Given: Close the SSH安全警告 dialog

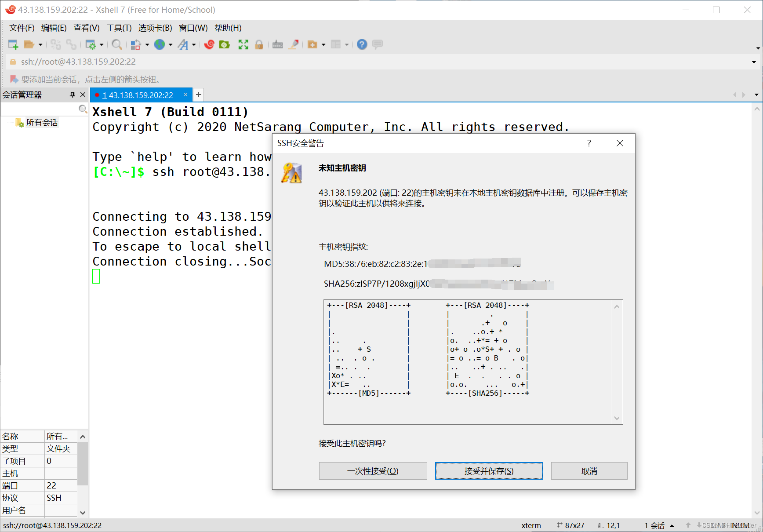Looking at the screenshot, I should [x=620, y=143].
